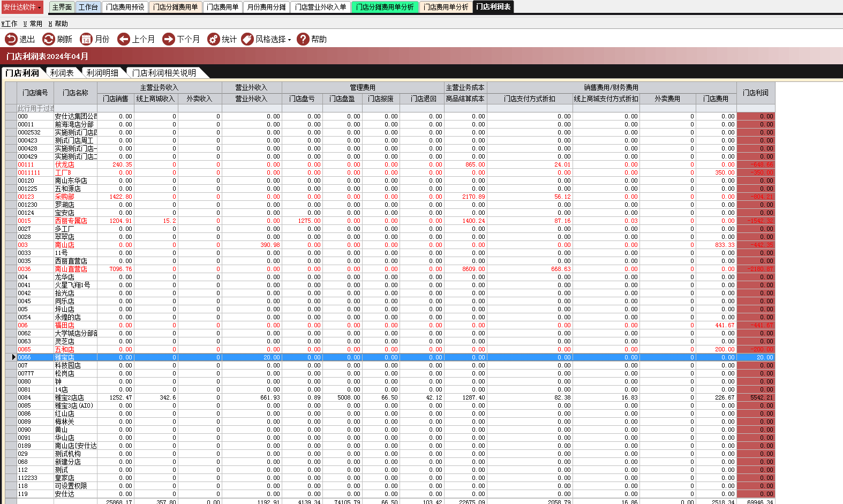
Task: Switch to the 利润明细 tab
Action: pyautogui.click(x=102, y=73)
